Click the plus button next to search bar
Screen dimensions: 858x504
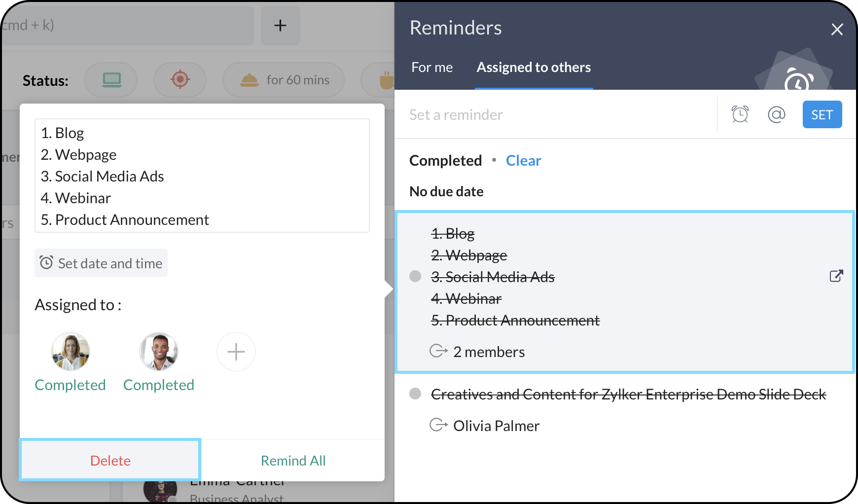280,26
